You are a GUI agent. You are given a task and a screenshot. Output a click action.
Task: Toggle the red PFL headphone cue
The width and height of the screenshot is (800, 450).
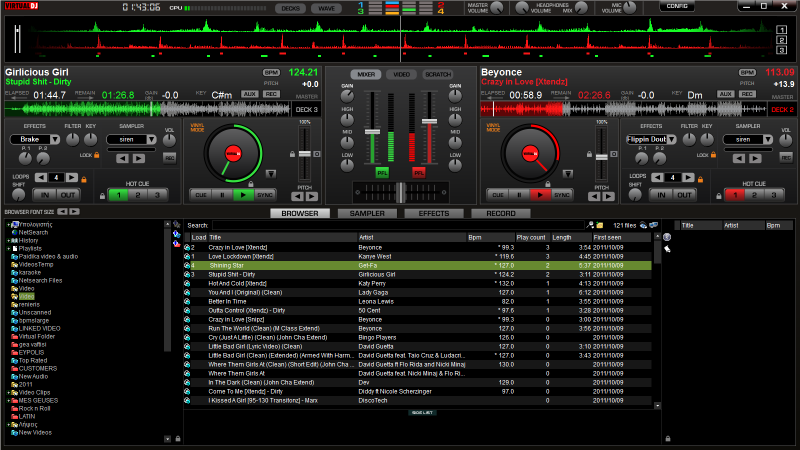418,173
